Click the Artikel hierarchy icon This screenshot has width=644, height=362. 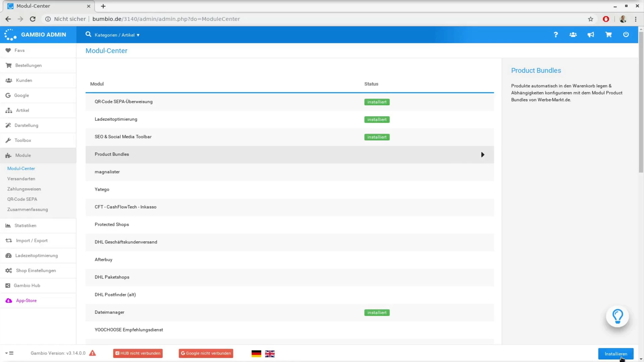tap(9, 110)
